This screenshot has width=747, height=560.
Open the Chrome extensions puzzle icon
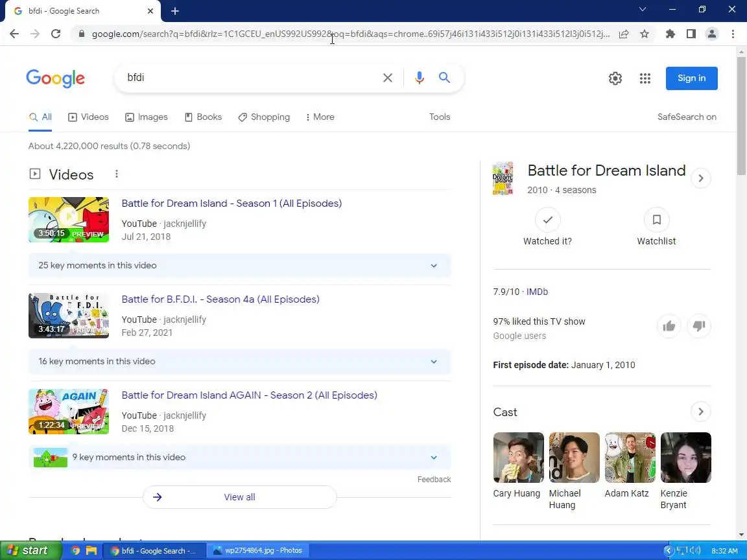coord(670,34)
